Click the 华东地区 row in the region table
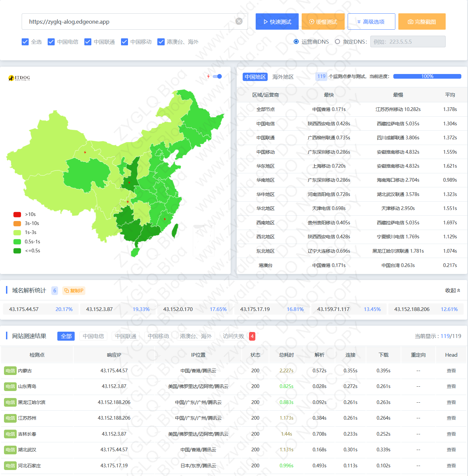Image resolution: width=468 pixels, height=476 pixels. pyautogui.click(x=352, y=166)
